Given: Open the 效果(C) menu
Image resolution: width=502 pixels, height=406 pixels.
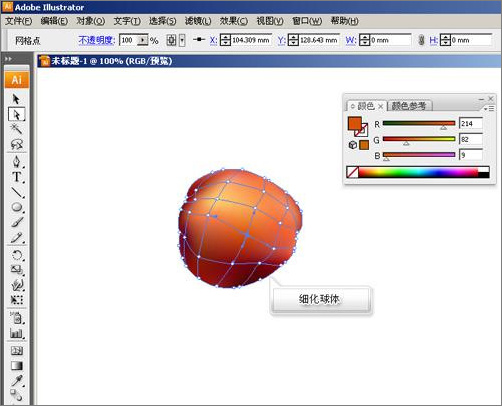Looking at the screenshot, I should pyautogui.click(x=233, y=21).
